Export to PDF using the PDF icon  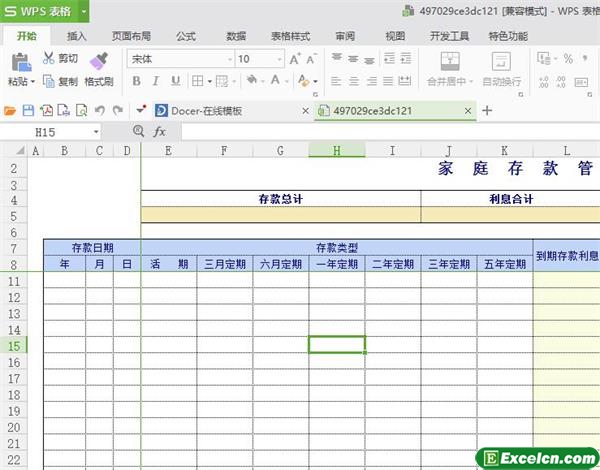(x=62, y=110)
